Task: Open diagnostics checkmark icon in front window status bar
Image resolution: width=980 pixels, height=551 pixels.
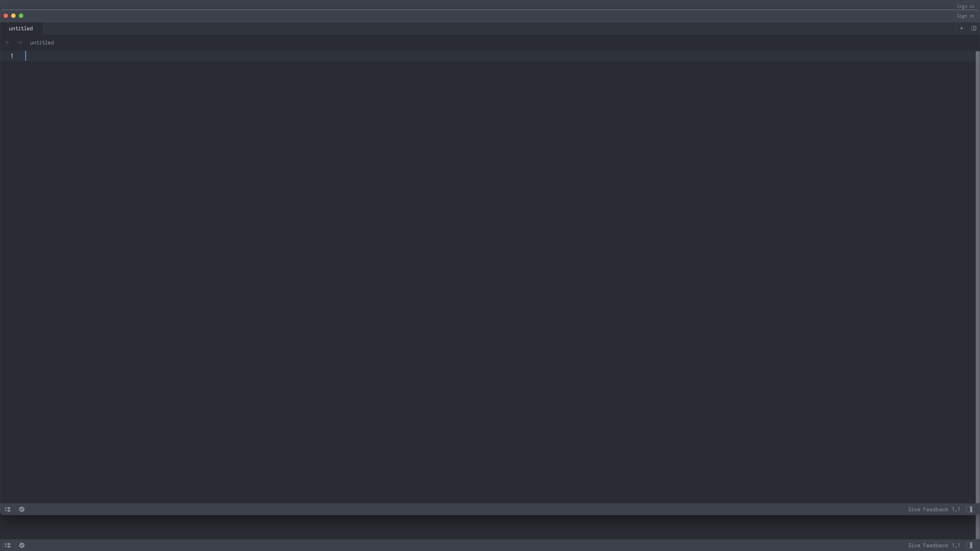Action: [x=22, y=509]
